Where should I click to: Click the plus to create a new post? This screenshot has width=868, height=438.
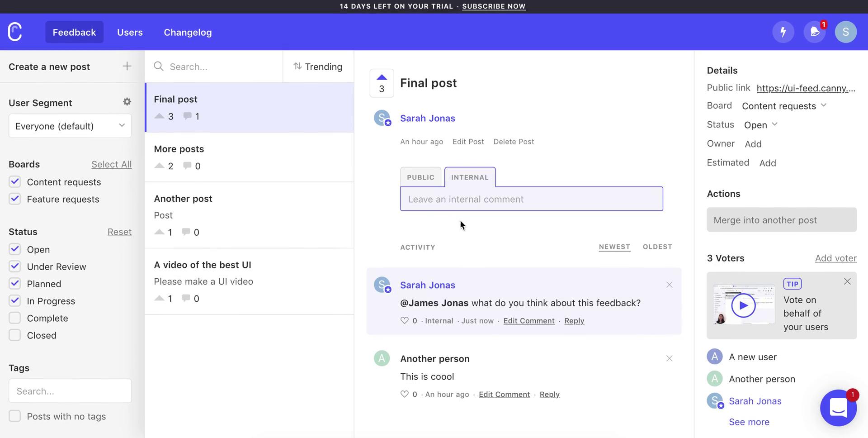click(127, 66)
